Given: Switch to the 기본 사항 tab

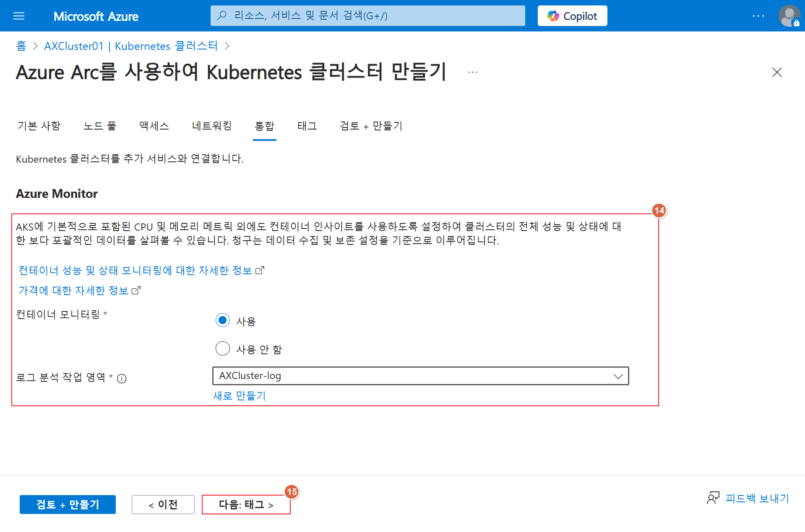Looking at the screenshot, I should pos(39,126).
